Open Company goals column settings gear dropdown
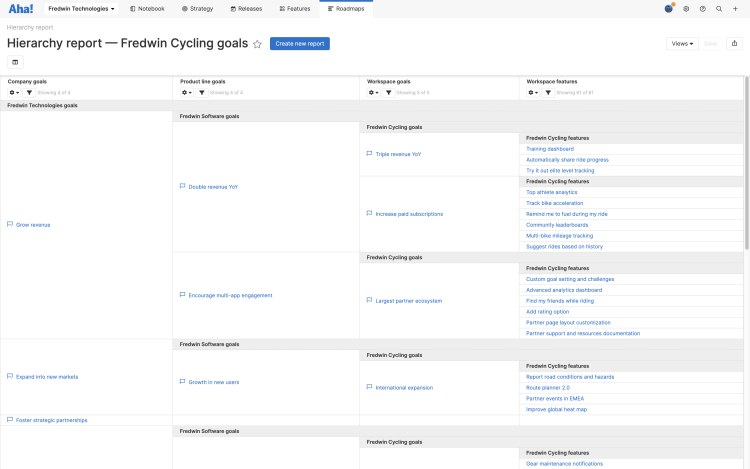 click(x=14, y=92)
